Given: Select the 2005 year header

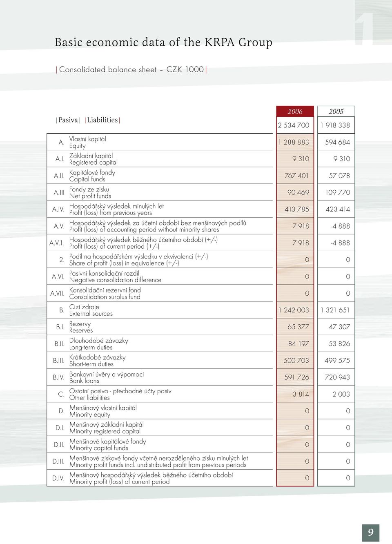Looking at the screenshot, I should pyautogui.click(x=336, y=111).
